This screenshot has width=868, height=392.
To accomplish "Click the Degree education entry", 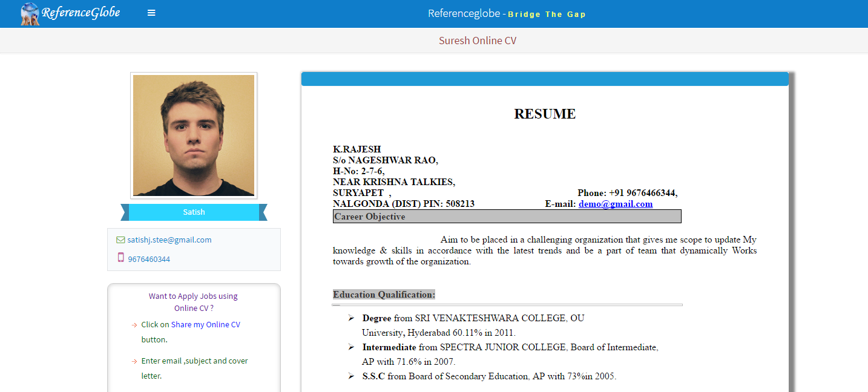I will (x=473, y=325).
